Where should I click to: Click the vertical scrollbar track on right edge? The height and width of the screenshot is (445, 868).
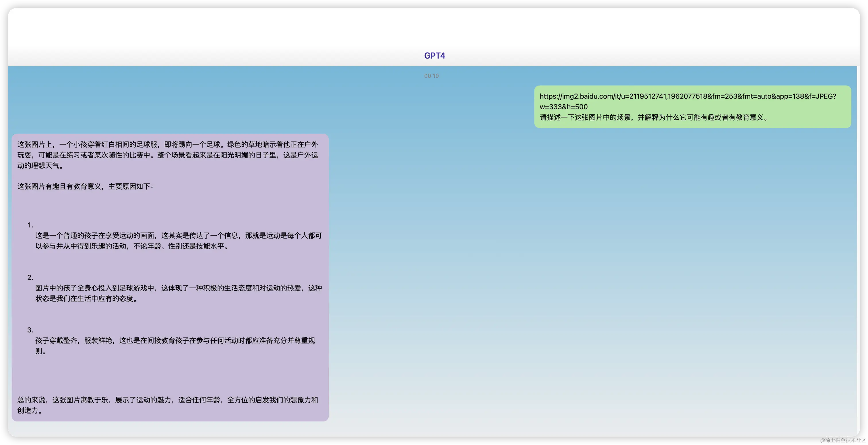click(x=858, y=236)
